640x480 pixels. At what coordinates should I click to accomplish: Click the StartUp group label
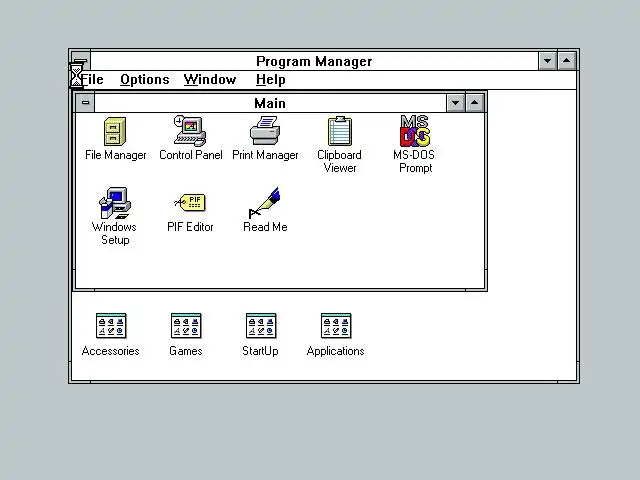260,351
